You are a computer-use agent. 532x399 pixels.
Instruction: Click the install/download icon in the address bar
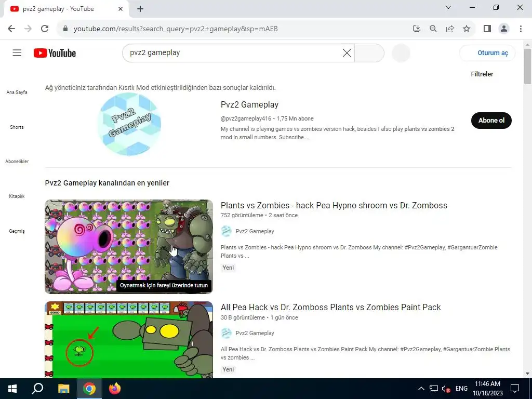[416, 29]
